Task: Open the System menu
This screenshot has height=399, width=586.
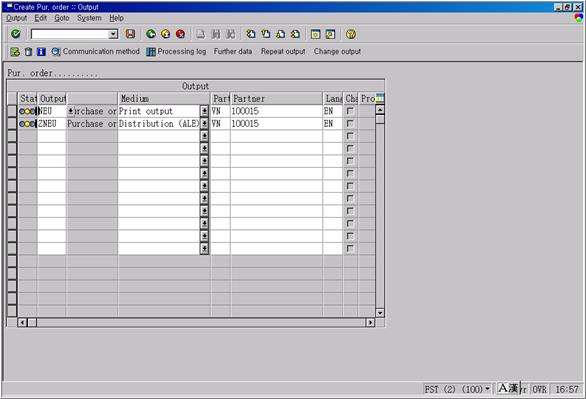Action: (89, 18)
